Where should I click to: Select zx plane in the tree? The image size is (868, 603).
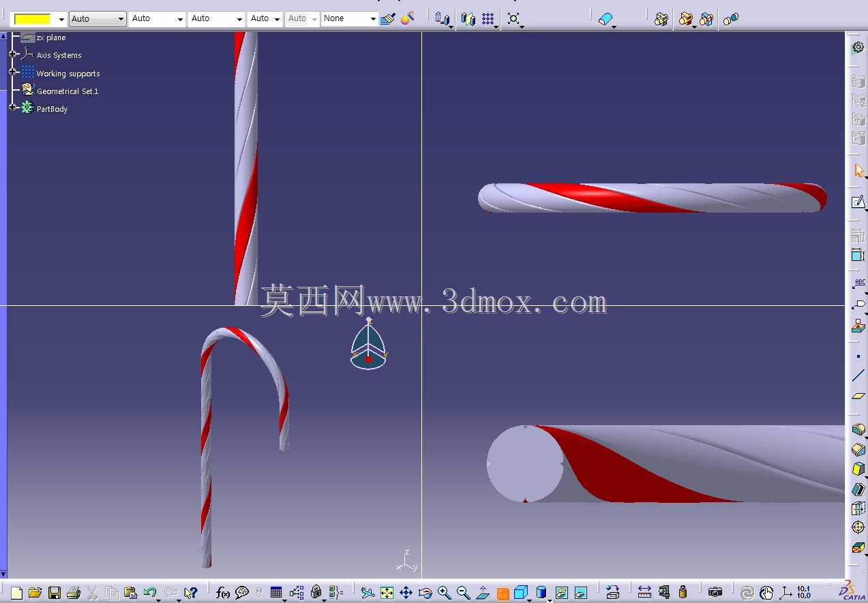[51, 37]
